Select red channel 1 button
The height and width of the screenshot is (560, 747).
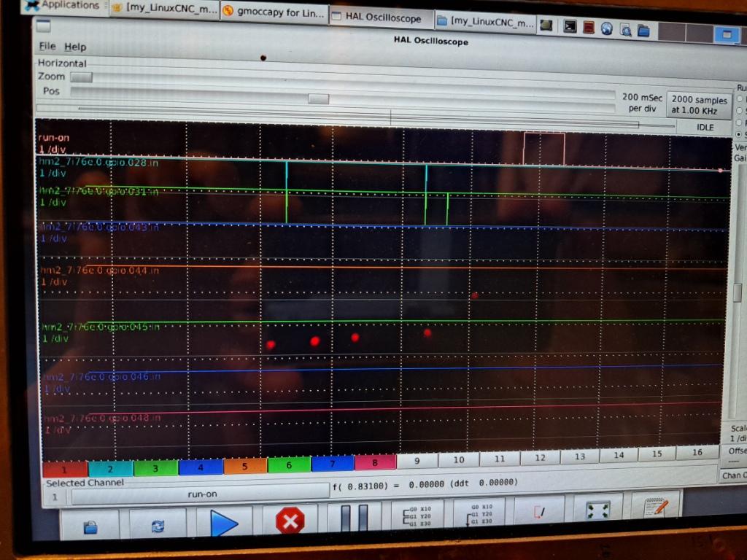click(x=65, y=470)
